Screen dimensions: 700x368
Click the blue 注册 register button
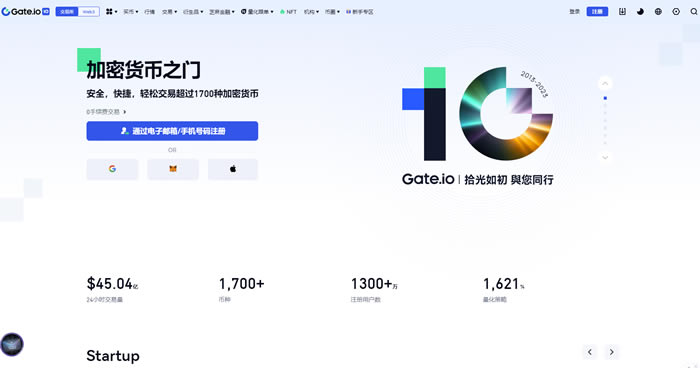(x=597, y=12)
